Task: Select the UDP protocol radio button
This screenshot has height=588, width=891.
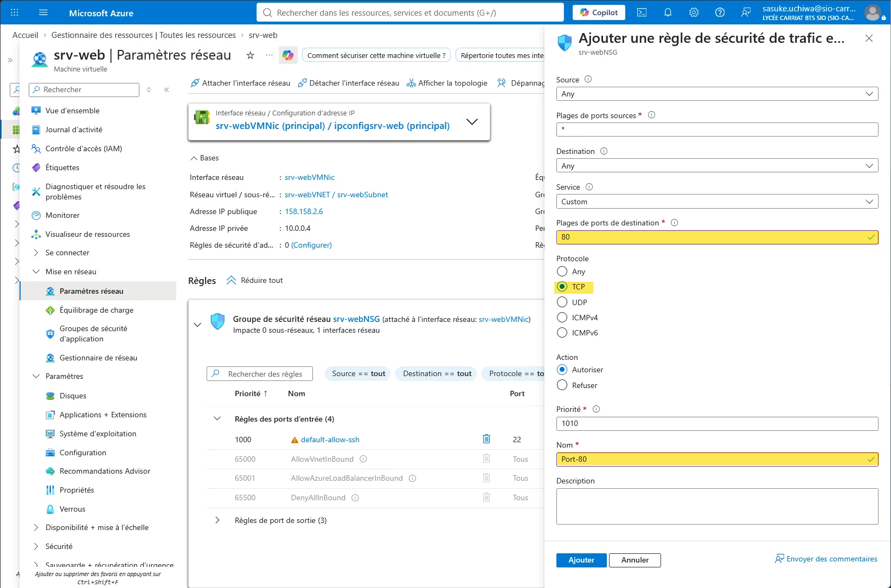Action: pyautogui.click(x=562, y=302)
